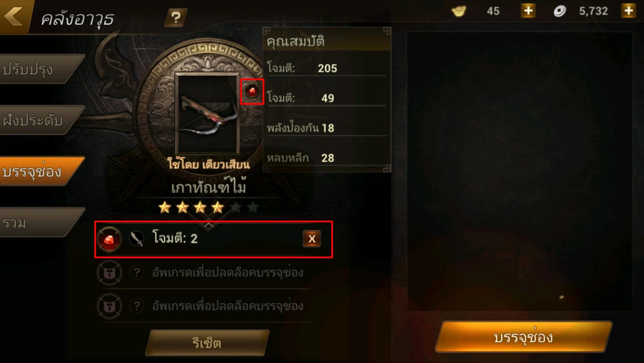644x363 pixels.
Task: Tap the first locked socket padlock icon
Action: point(110,273)
